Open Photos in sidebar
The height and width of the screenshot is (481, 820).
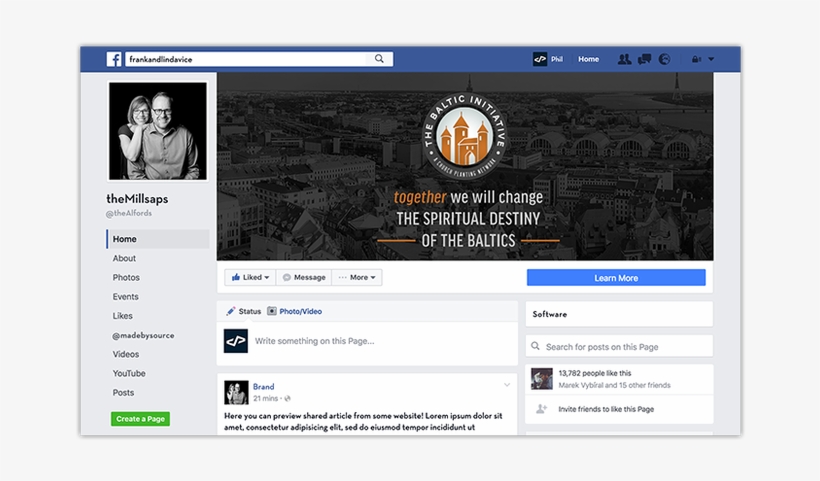click(126, 278)
